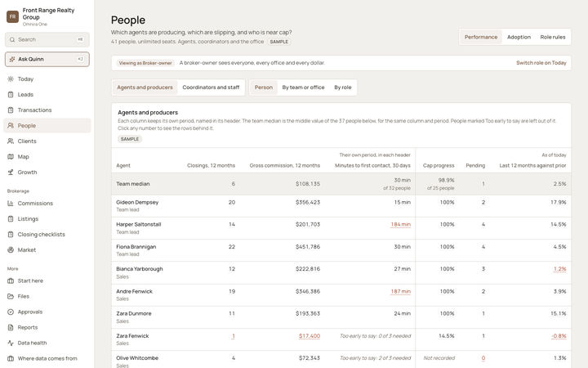The height and width of the screenshot is (368, 588).
Task: Click the Closing checklists icon
Action: tap(11, 235)
